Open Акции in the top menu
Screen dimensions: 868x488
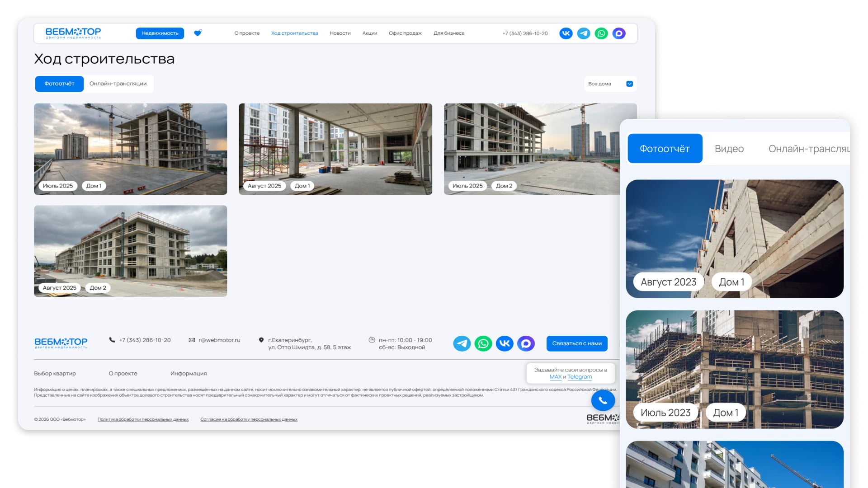370,33
